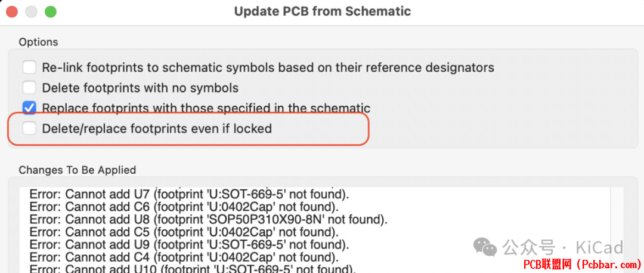Select the U7 SOT-669-5 error line
The height and width of the screenshot is (273, 644).
(190, 194)
